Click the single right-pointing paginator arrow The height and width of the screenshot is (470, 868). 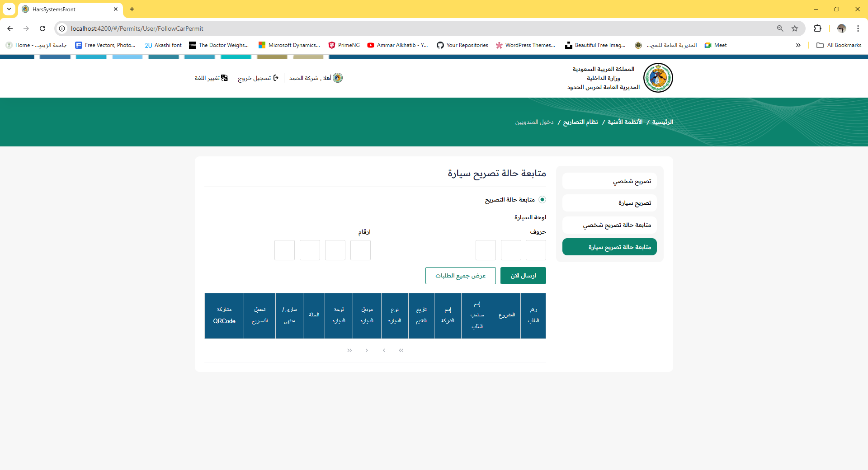coord(367,350)
